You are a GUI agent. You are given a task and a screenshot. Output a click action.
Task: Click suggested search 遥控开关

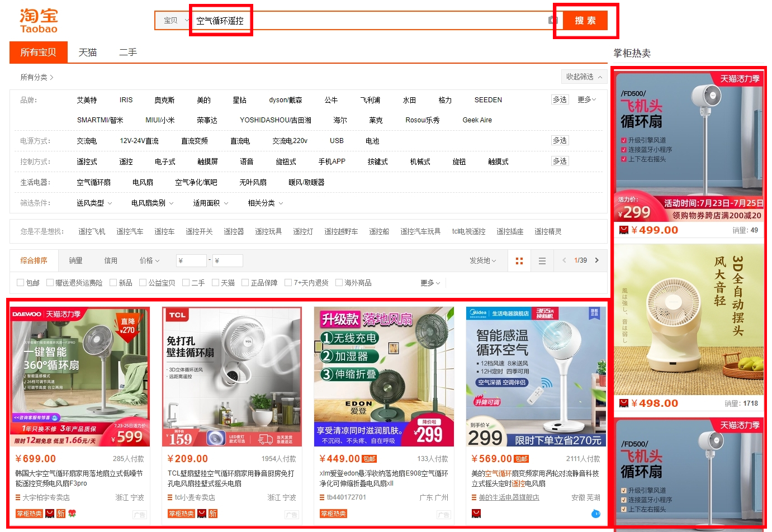click(x=199, y=231)
